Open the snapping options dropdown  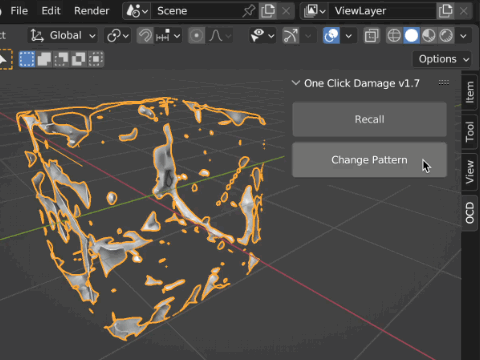168,35
